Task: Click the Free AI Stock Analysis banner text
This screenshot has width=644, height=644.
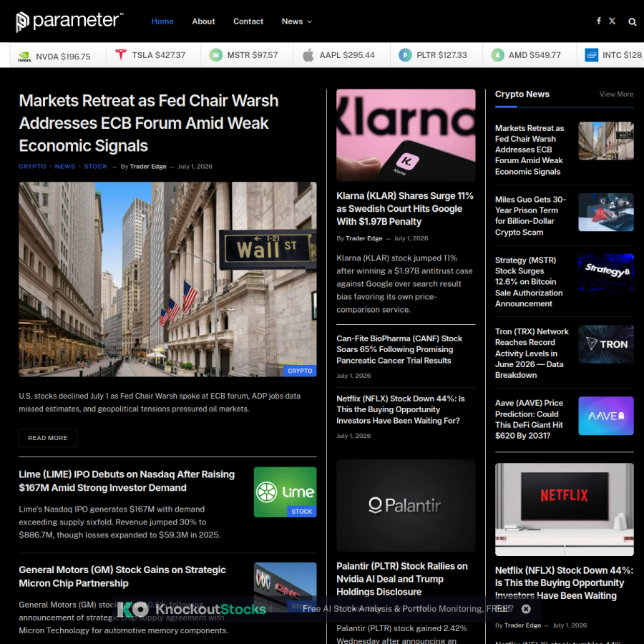Action: point(408,609)
